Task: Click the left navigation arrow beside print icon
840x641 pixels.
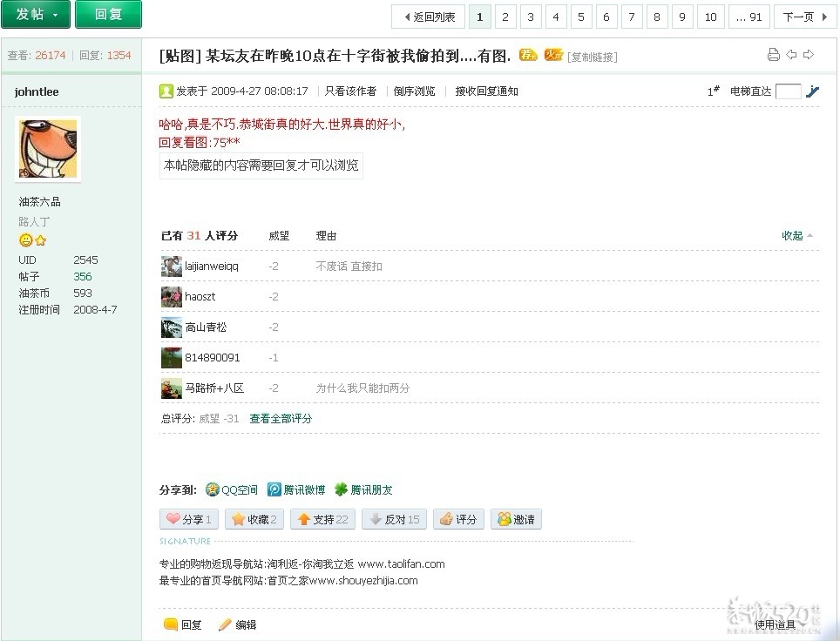Action: pyautogui.click(x=790, y=54)
